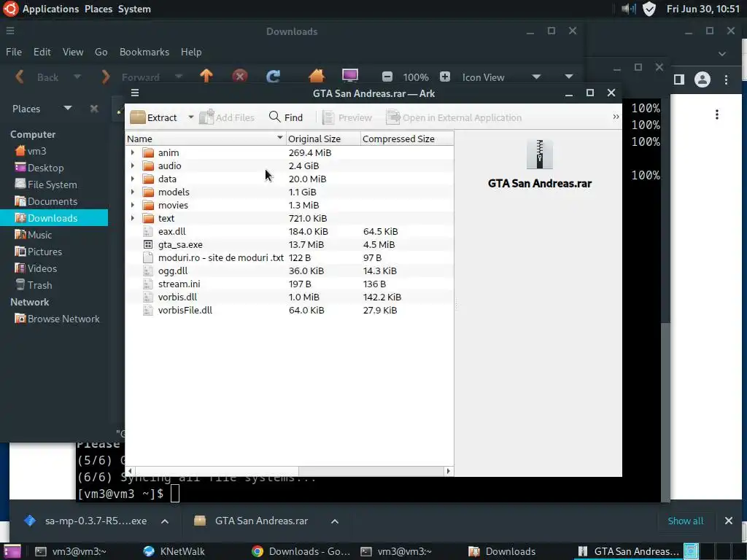Close the Chrome downloads bar
Screen dimensions: 747x560
(x=729, y=521)
